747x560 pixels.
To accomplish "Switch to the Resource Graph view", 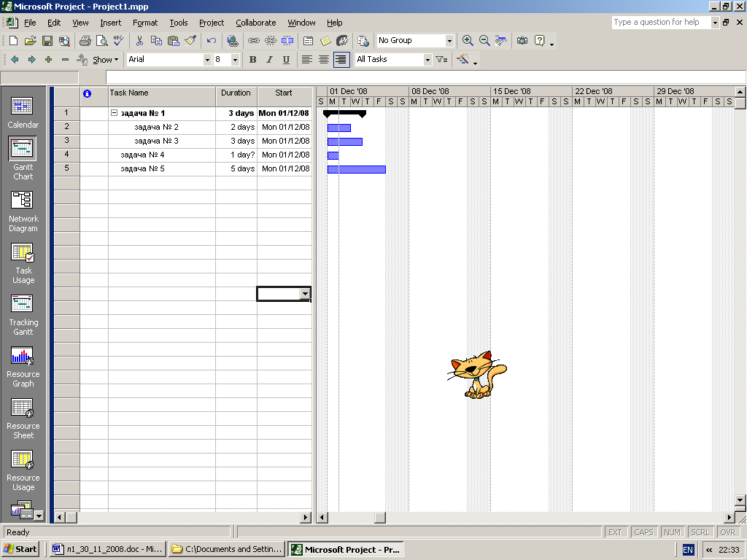I will 23,367.
